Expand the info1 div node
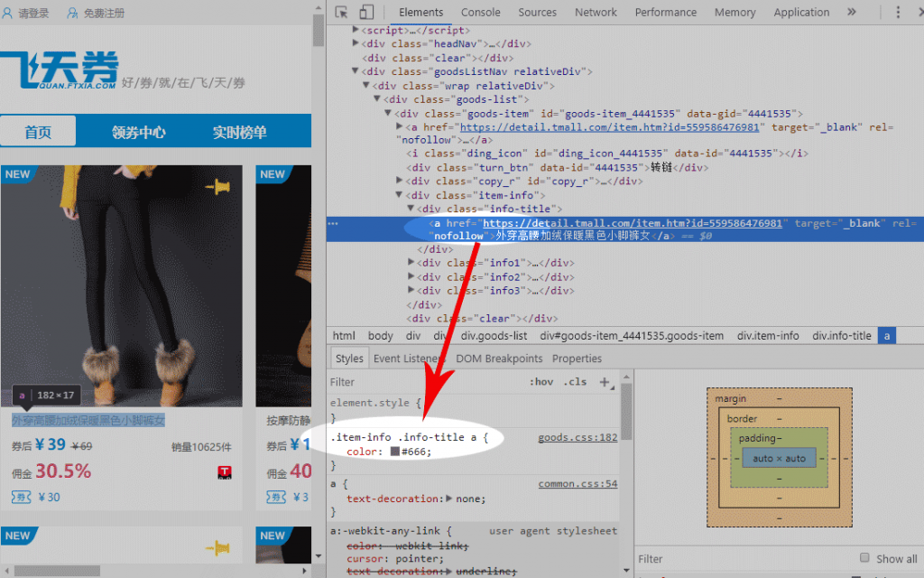 [412, 263]
